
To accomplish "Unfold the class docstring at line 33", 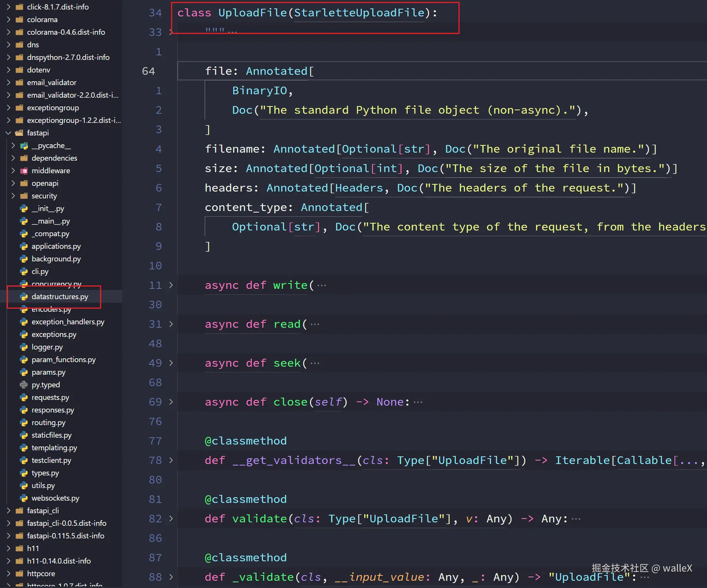I will [x=171, y=32].
